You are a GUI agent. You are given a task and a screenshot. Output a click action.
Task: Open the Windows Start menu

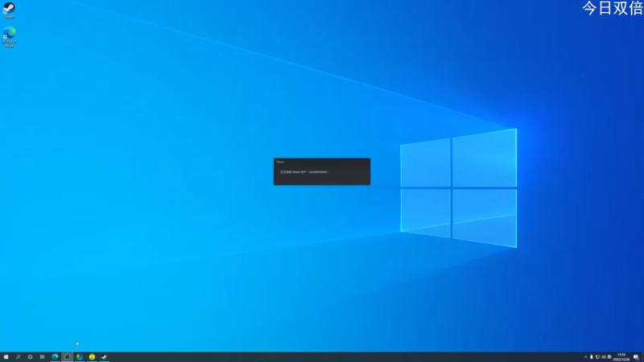coord(6,357)
